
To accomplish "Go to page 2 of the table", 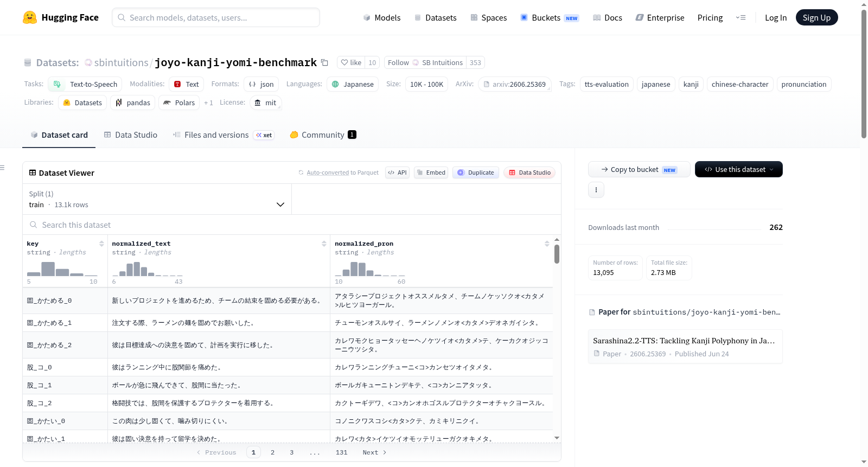I will point(272,452).
